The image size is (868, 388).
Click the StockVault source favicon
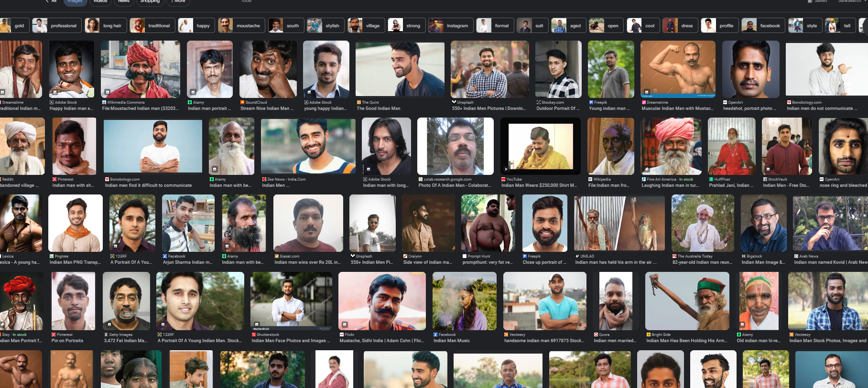[x=765, y=179]
